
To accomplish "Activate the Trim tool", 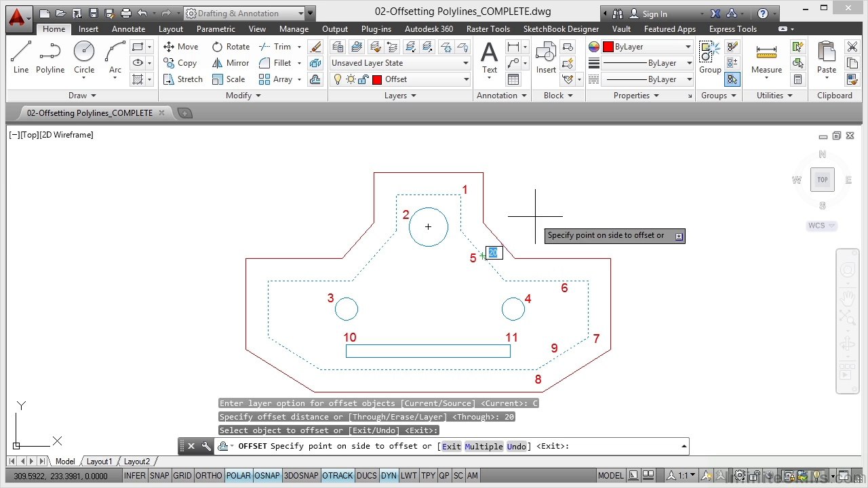I will point(275,47).
